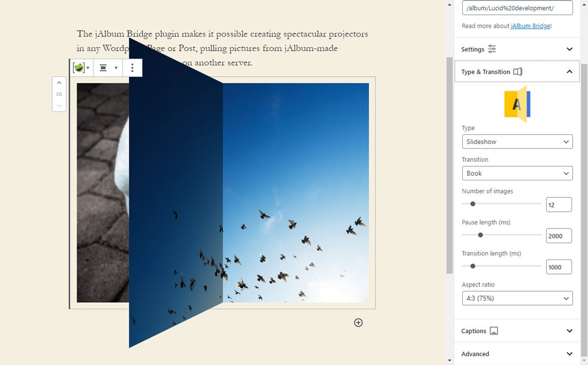The height and width of the screenshot is (365, 588).
Task: Open the Type dropdown showing Slideshow
Action: click(517, 142)
